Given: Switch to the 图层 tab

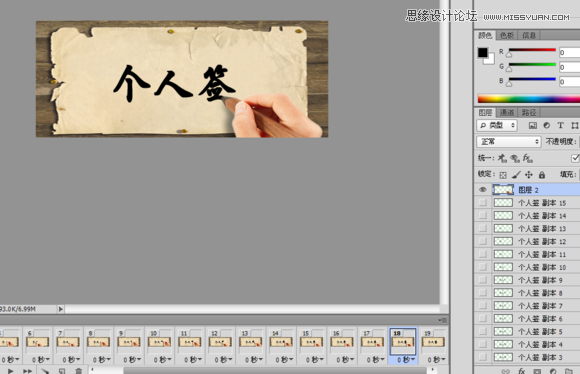Looking at the screenshot, I should (x=485, y=112).
